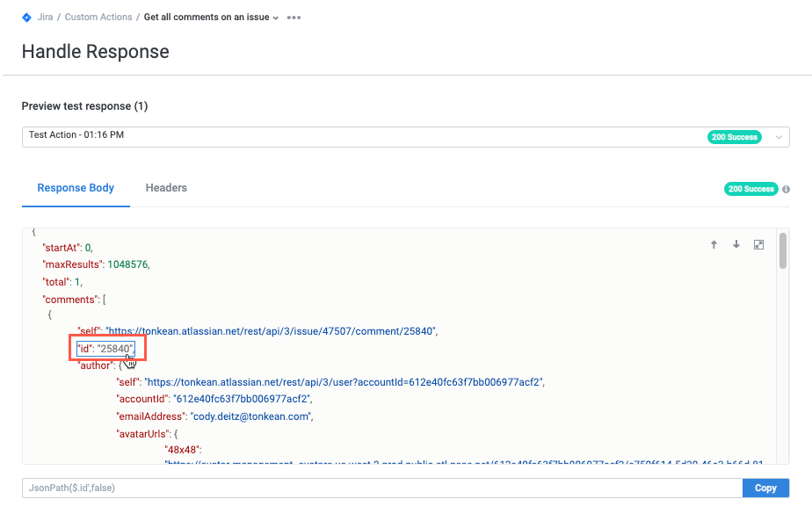The height and width of the screenshot is (528, 812).
Task: Jump to next match with down arrow
Action: tap(736, 244)
